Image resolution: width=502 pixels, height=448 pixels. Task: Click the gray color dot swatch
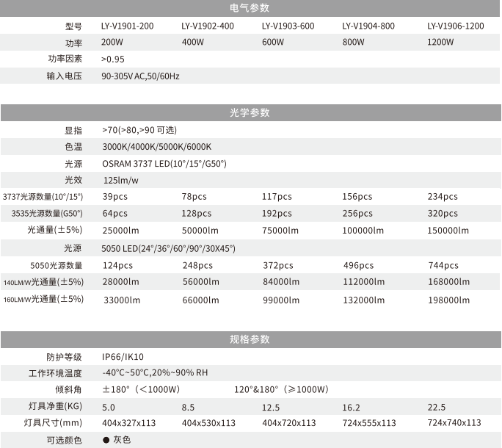[x=106, y=440]
